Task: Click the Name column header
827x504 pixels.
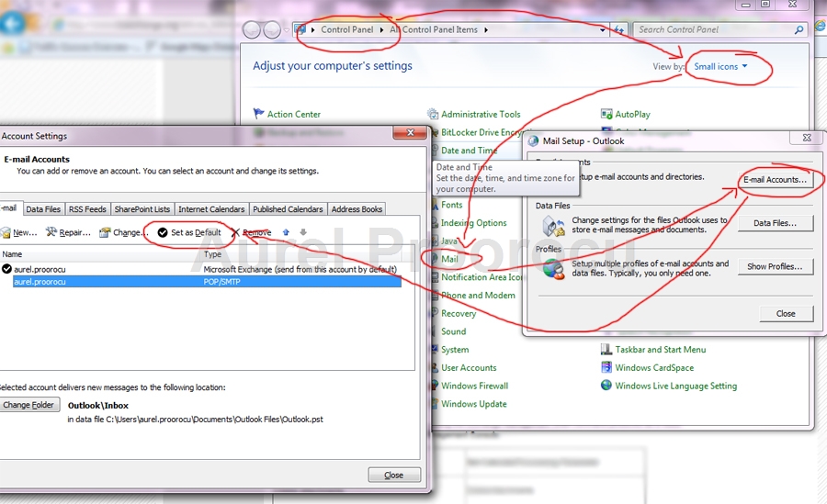Action: pyautogui.click(x=100, y=254)
